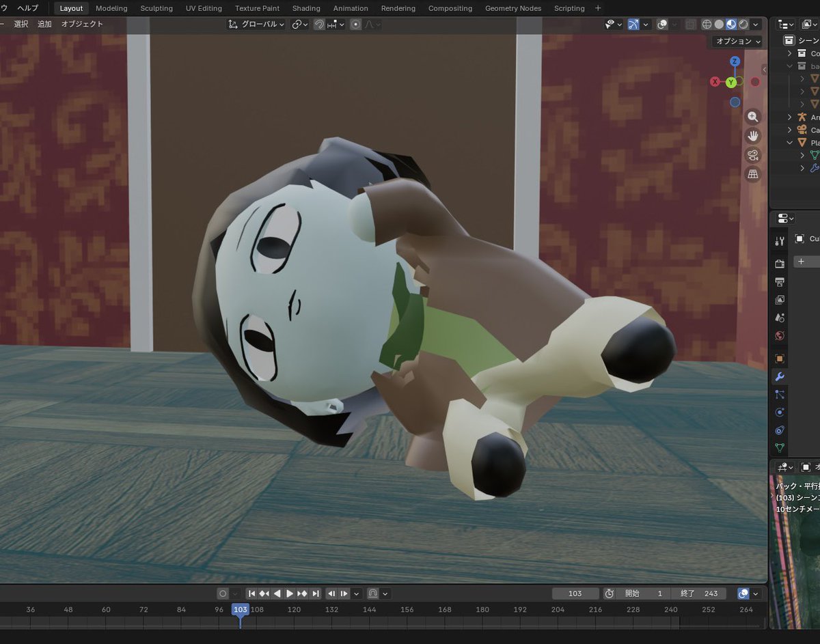Play the animation forward
Viewport: 820px width, 644px height.
tap(290, 593)
